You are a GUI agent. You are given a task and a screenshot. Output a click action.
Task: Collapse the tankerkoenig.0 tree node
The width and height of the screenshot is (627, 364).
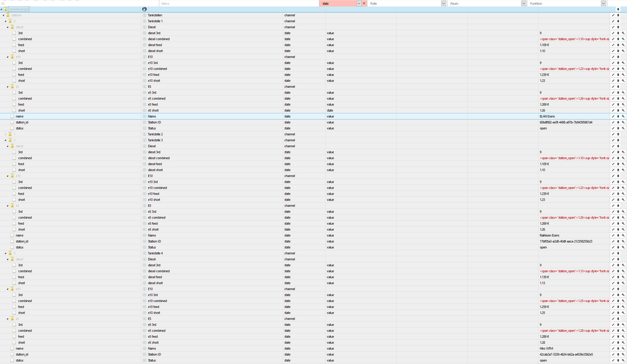point(2,9)
